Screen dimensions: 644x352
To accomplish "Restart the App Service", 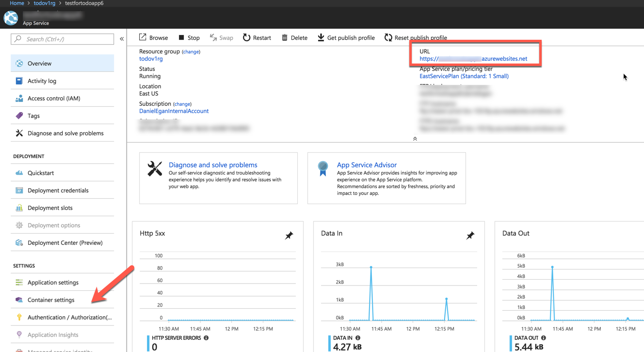I will click(257, 38).
